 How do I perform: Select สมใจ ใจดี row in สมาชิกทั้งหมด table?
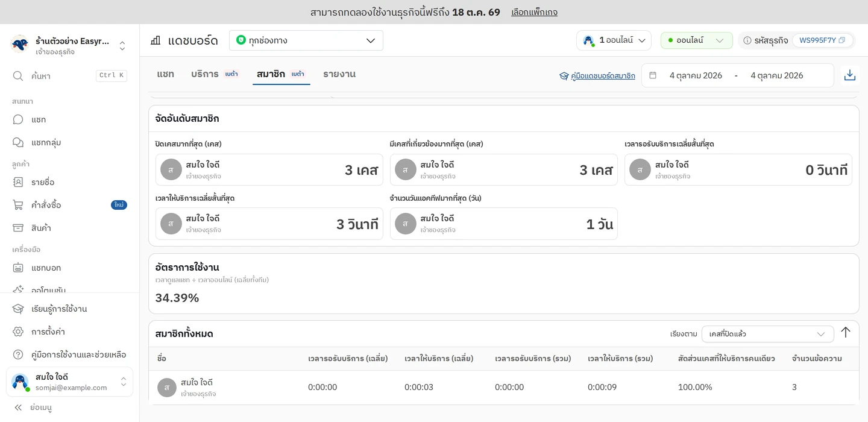(504, 388)
